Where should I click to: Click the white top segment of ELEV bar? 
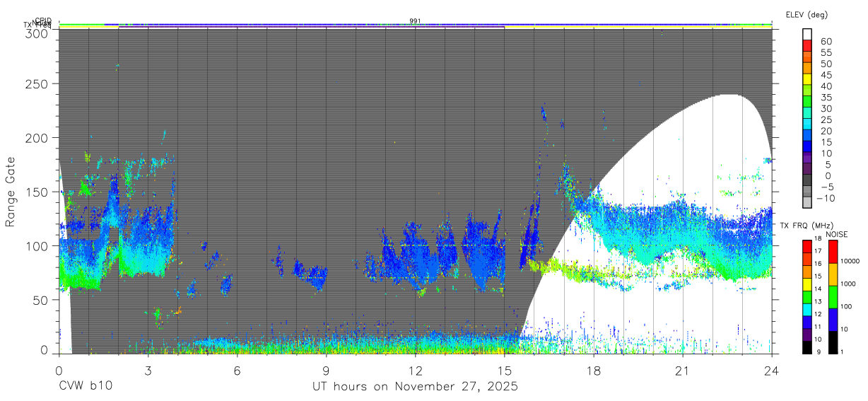point(807,35)
